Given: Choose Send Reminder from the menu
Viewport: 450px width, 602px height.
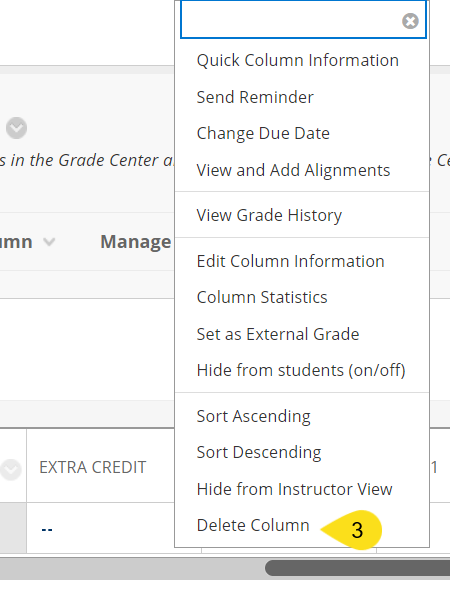Looking at the screenshot, I should tap(255, 97).
